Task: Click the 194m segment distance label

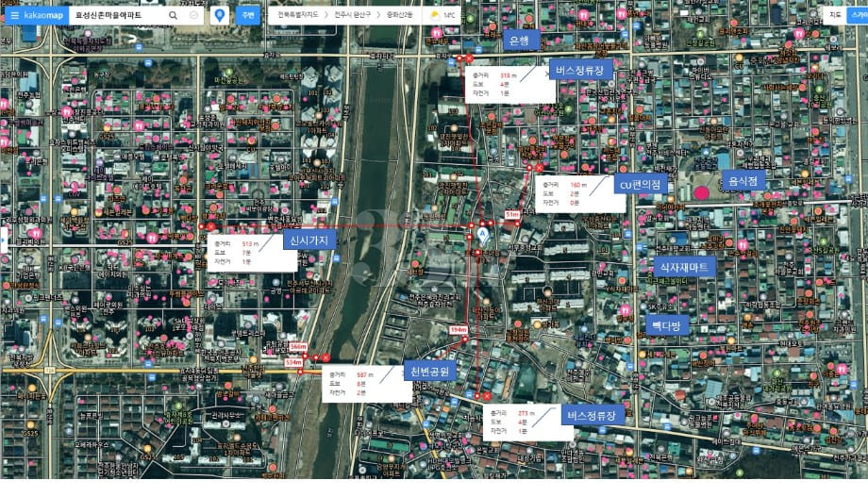Action: click(x=459, y=330)
